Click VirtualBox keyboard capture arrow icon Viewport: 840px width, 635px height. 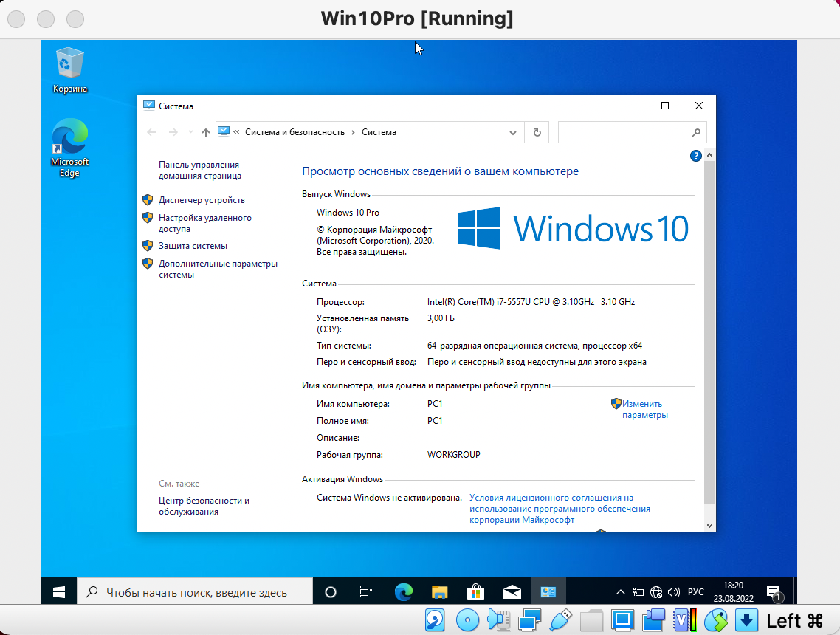(x=746, y=620)
